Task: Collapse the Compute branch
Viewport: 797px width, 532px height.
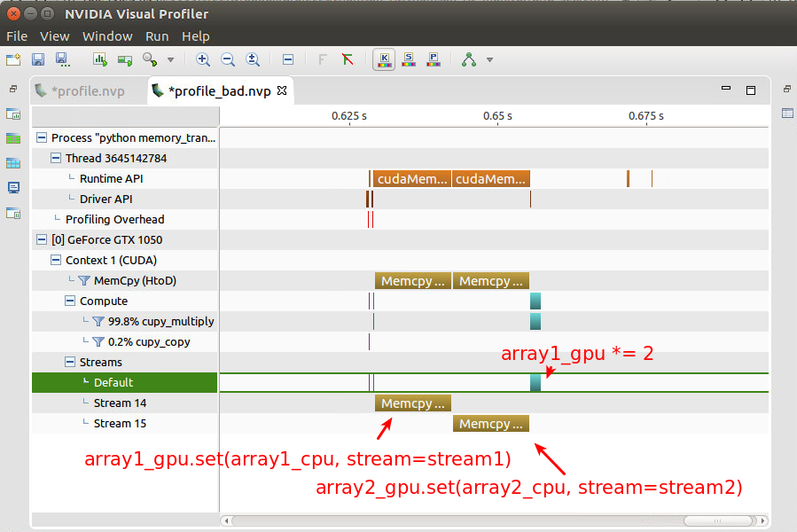Action: [68, 301]
